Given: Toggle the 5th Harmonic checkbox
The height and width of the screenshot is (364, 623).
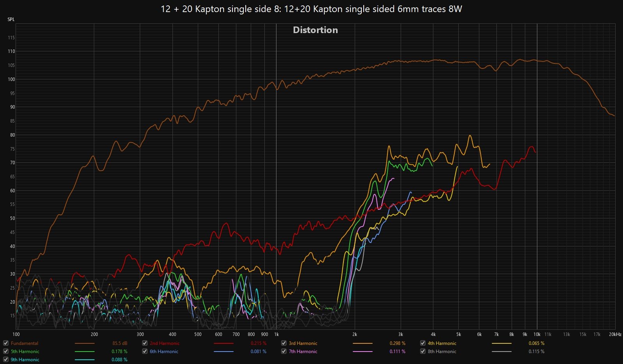Looking at the screenshot, I should click(6, 351).
